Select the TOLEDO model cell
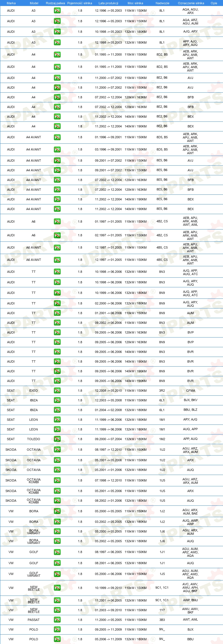 coord(34,439)
